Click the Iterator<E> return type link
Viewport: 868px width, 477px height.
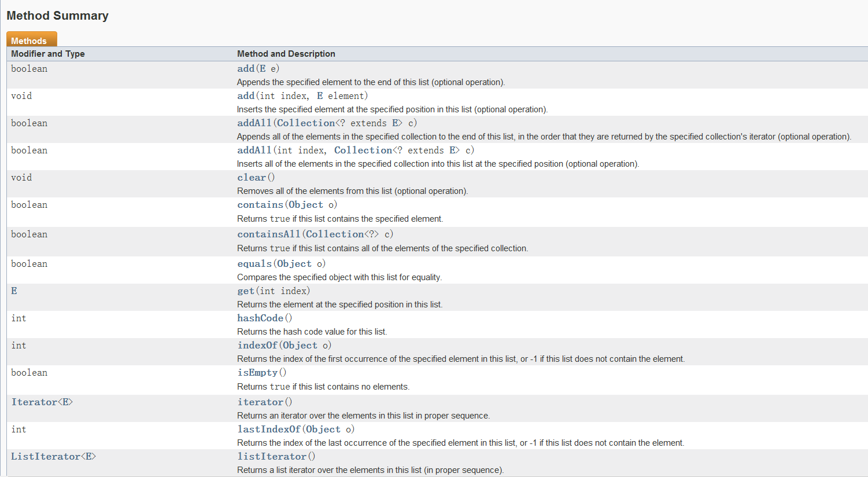click(42, 402)
